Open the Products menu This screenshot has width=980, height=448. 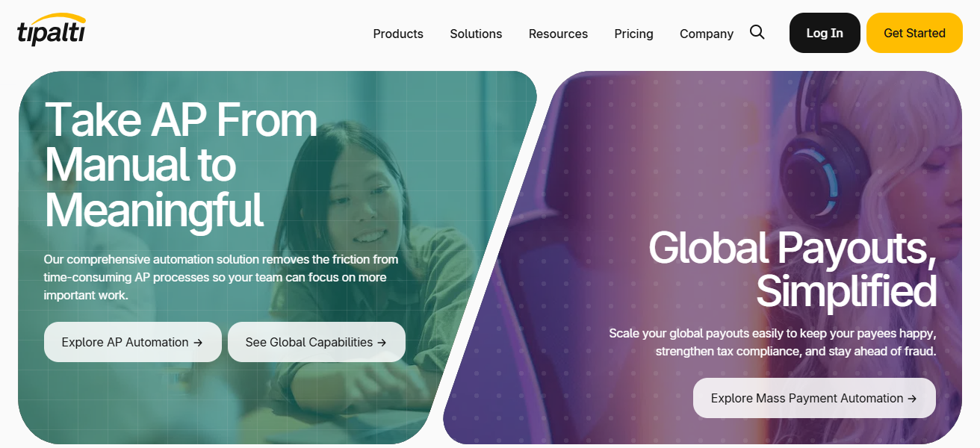coord(398,34)
